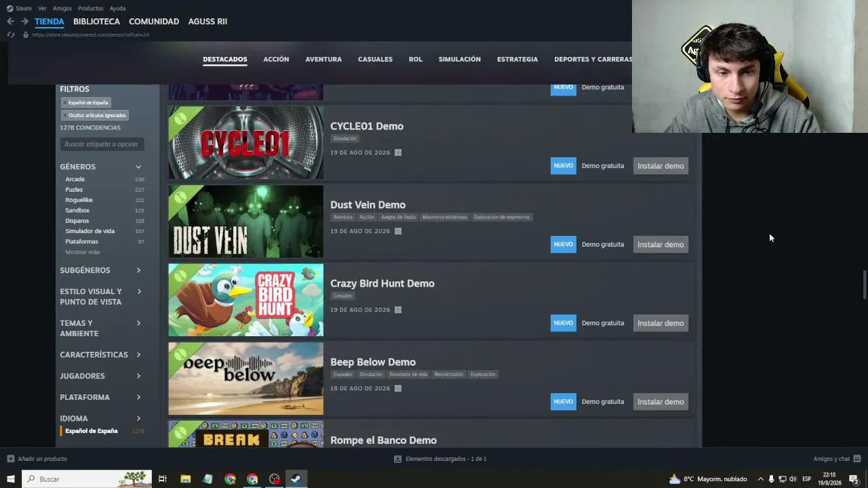Open the Amigos y chat panel
Viewport: 868px width, 488px height.
pos(837,459)
